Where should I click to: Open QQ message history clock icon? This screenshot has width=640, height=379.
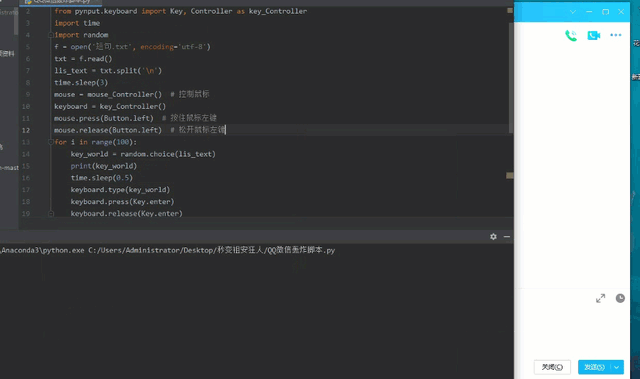point(620,298)
